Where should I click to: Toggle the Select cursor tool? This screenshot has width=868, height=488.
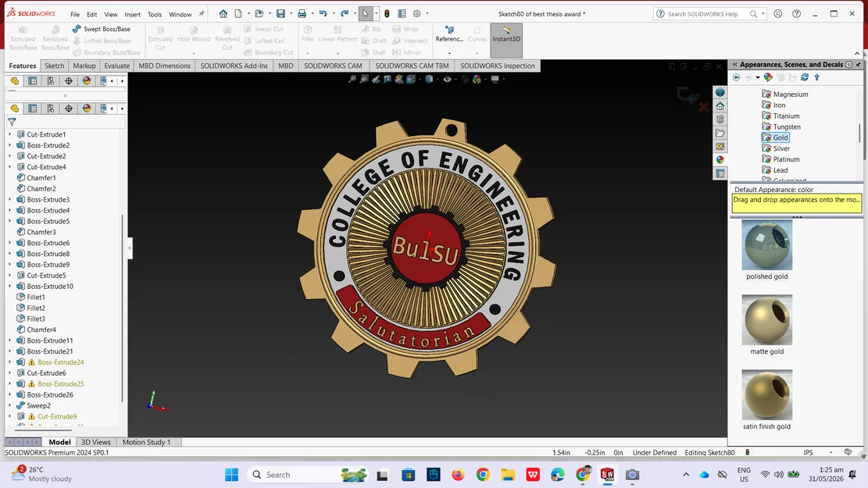[x=366, y=14]
